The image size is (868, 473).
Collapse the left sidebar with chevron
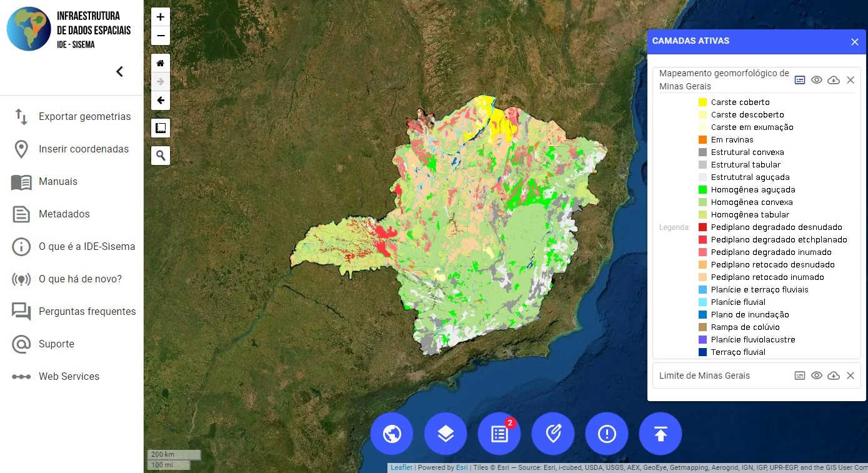coord(119,72)
